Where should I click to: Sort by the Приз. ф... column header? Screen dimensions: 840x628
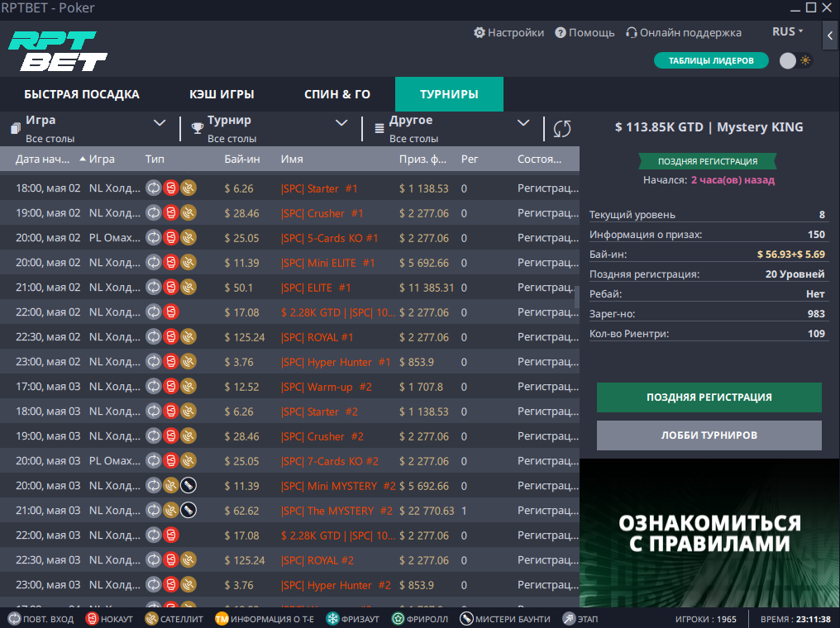click(x=422, y=159)
